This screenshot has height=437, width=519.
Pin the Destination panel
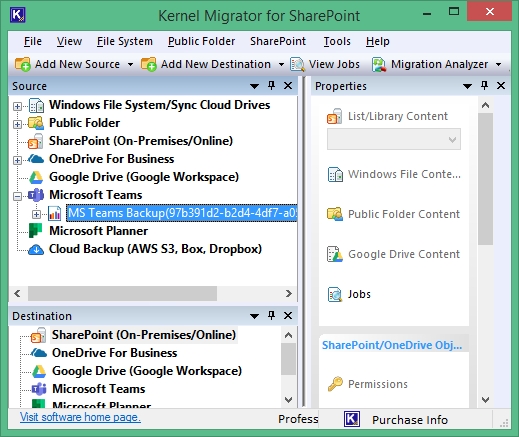click(x=271, y=315)
